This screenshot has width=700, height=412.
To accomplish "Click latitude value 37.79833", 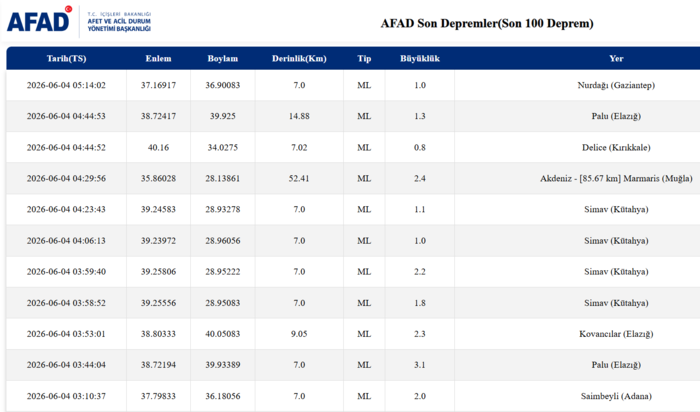I will (158, 396).
